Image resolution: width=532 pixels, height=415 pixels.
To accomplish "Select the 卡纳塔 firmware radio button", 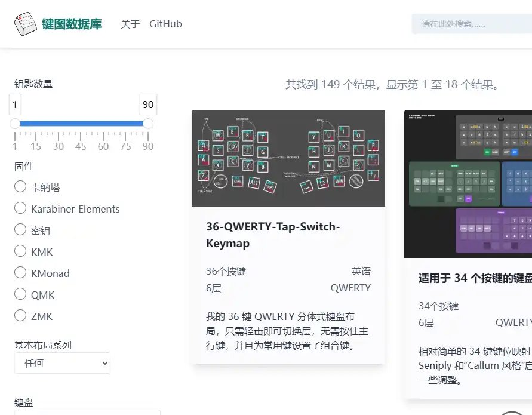I will click(x=20, y=186).
